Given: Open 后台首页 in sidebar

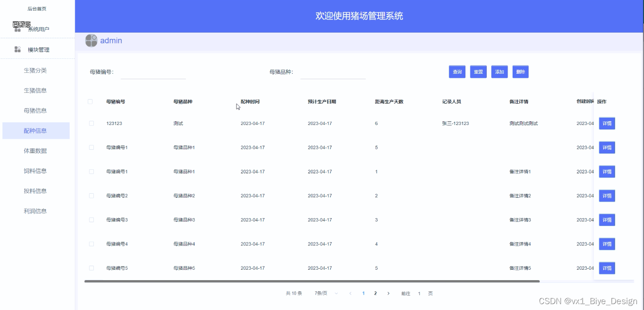Looking at the screenshot, I should tap(37, 9).
